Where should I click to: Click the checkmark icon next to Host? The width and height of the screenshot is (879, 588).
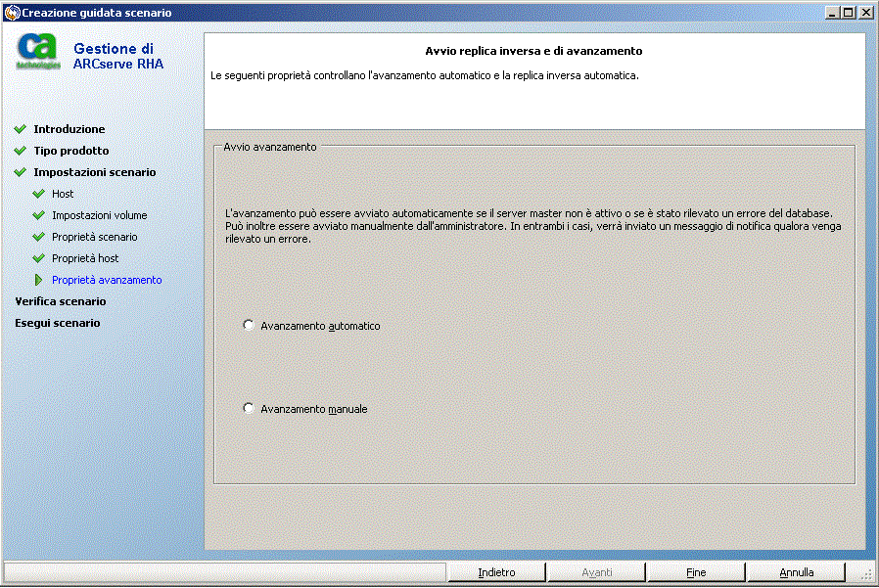click(x=37, y=193)
